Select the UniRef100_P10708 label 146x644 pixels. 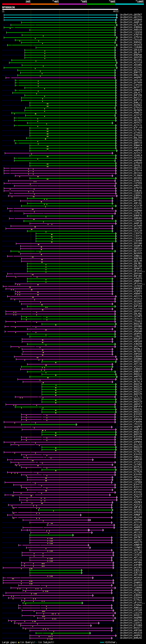coord(131,308)
